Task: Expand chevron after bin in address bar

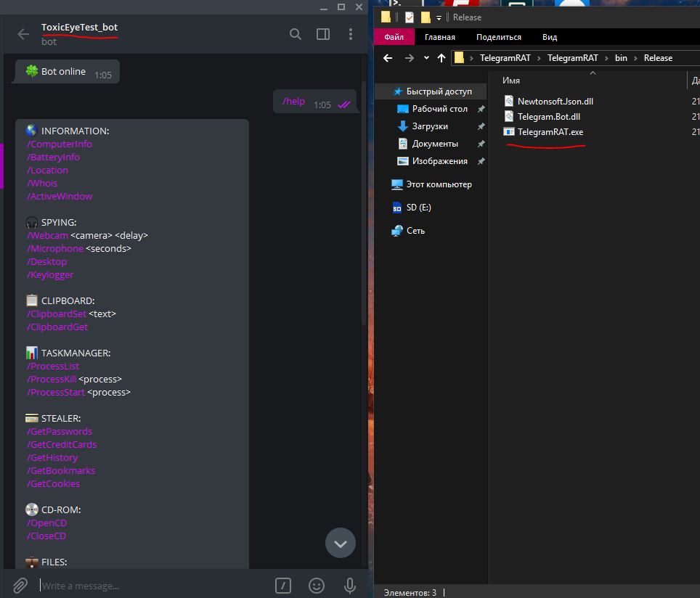Action: coord(635,59)
